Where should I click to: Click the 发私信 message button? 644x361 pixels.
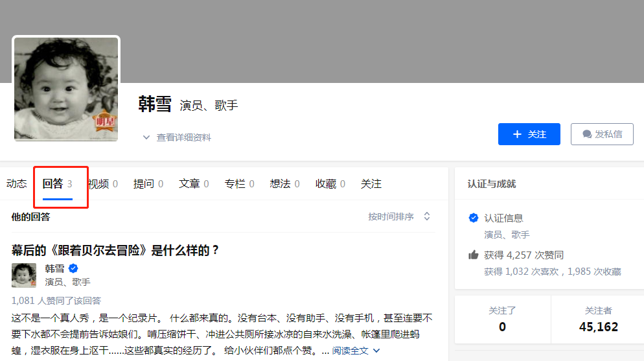click(602, 134)
